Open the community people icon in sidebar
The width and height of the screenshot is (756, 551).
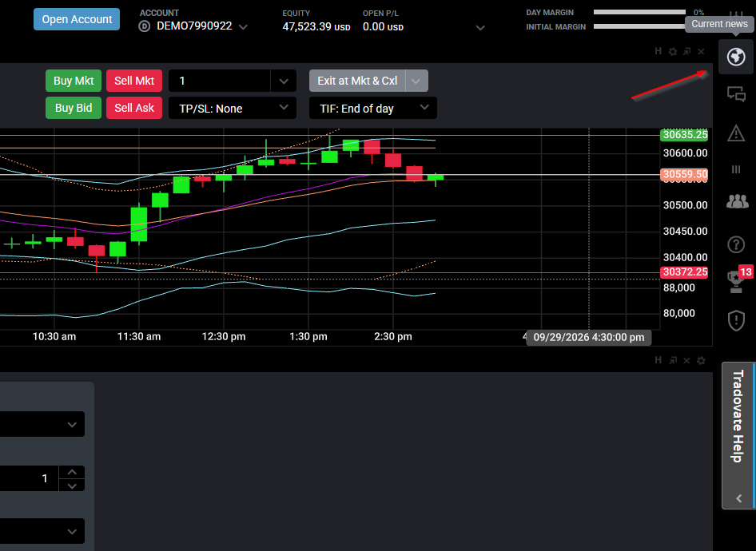click(x=737, y=201)
